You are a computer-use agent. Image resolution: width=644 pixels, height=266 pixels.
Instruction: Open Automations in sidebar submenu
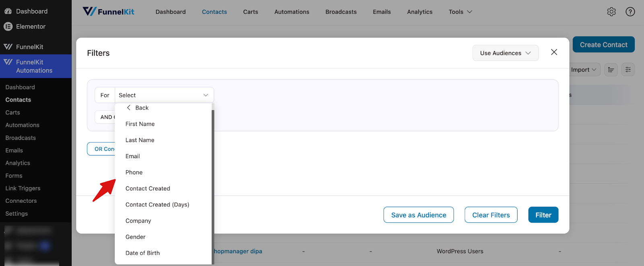coord(22,125)
